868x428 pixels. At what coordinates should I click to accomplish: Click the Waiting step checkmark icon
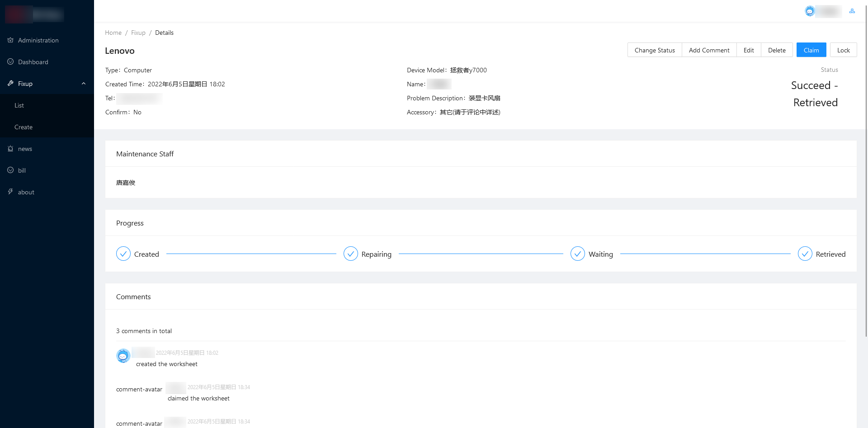point(578,254)
